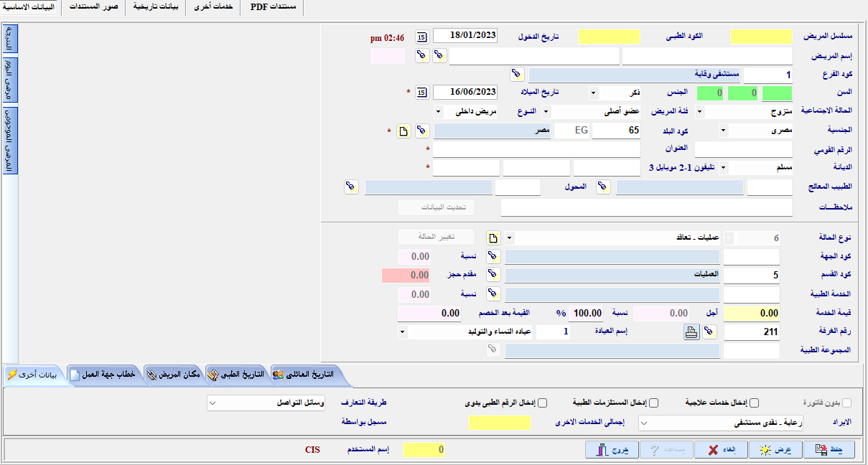This screenshot has width=868, height=465.
Task: Open the clinic name dropdown showing عياده النساء والتوليد
Action: pos(401,332)
